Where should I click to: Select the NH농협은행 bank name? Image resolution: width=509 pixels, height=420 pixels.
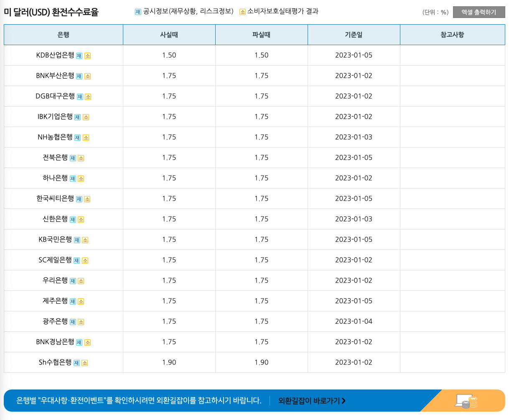55,137
